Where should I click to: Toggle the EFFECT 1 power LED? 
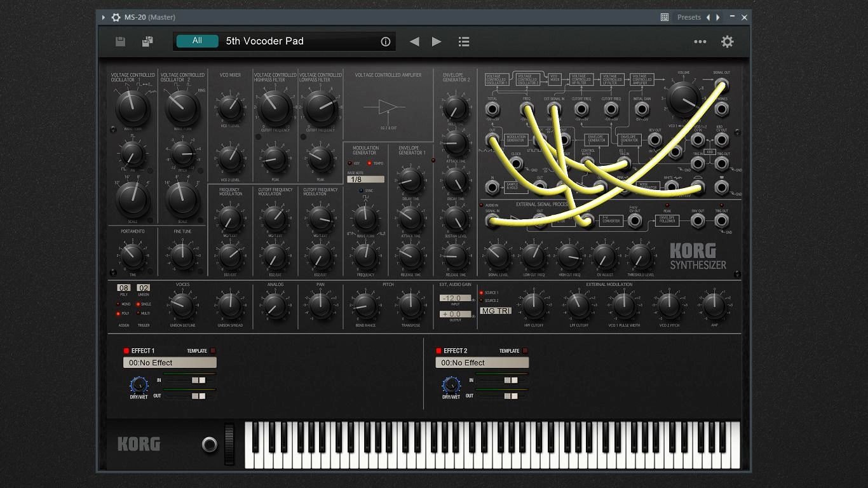point(126,351)
